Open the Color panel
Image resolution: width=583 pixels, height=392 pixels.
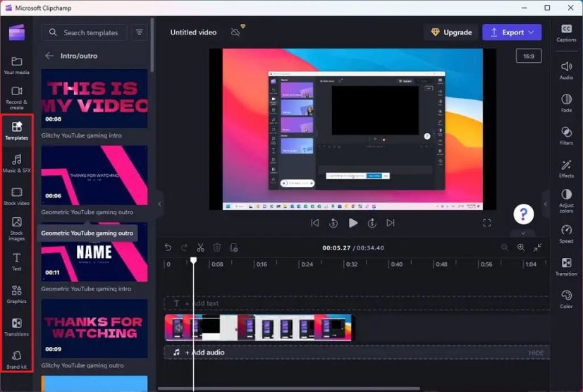tap(566, 300)
